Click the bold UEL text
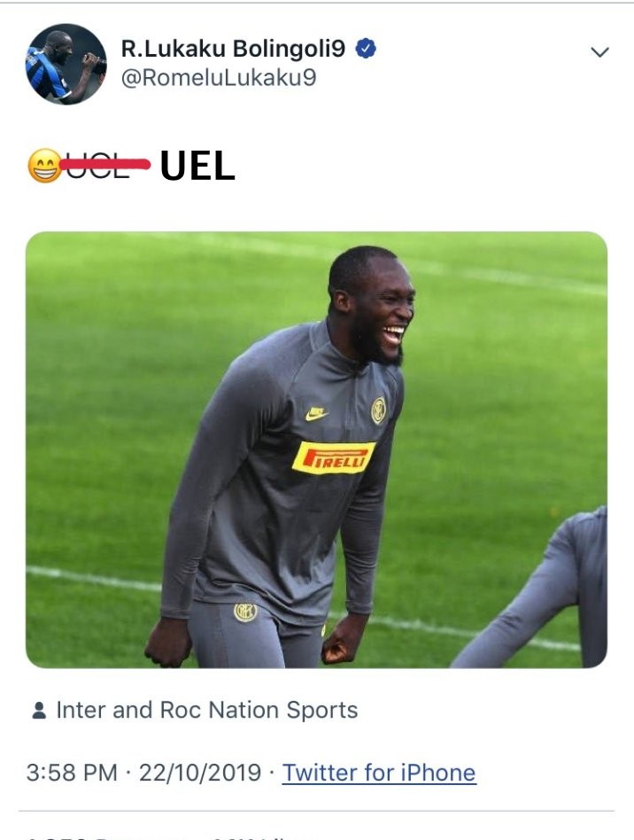The image size is (634, 840). 197,166
